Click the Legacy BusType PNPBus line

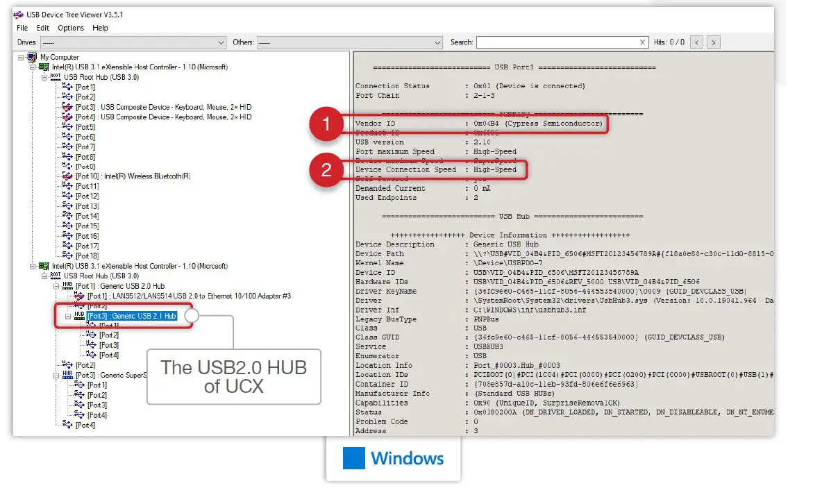[427, 319]
